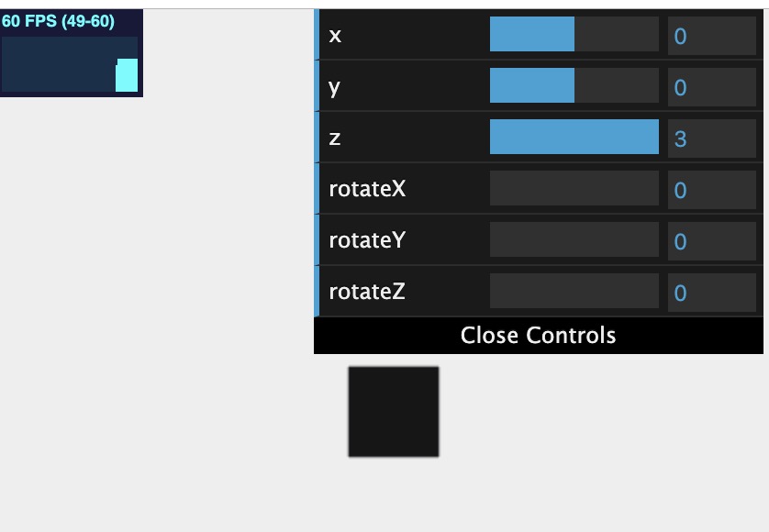Click the Close Controls button
The width and height of the screenshot is (769, 532).
(x=539, y=336)
